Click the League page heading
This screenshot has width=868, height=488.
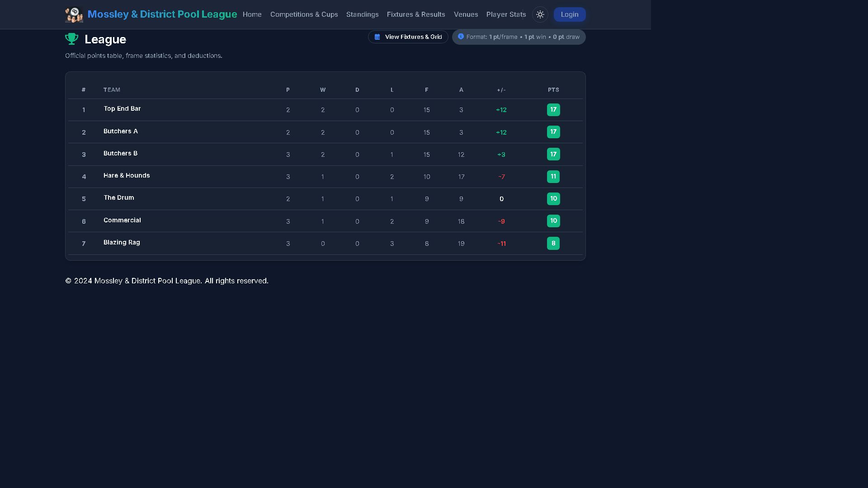105,39
